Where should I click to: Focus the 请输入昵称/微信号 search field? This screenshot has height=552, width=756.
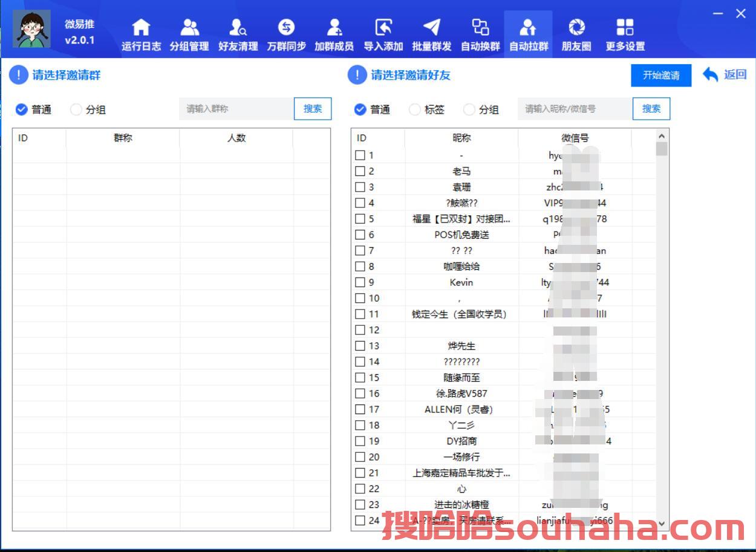coord(575,109)
